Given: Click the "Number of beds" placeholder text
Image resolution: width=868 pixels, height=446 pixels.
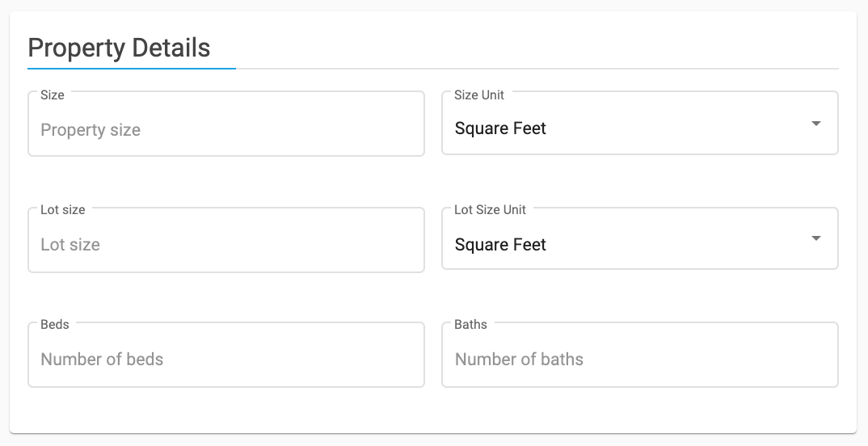Looking at the screenshot, I should [x=102, y=359].
